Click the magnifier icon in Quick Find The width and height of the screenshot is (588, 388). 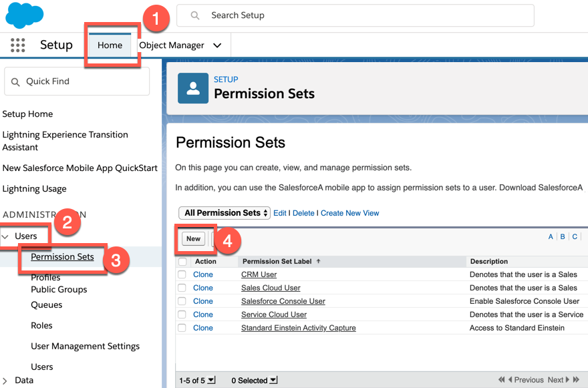coord(15,81)
